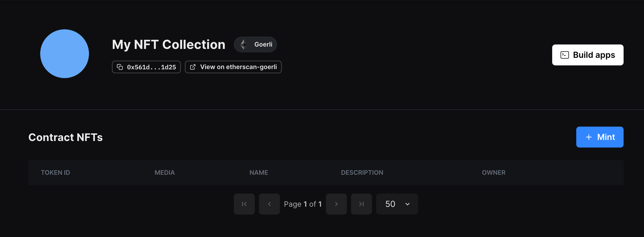
Task: Select the TOKEN ID column header
Action: point(55,172)
